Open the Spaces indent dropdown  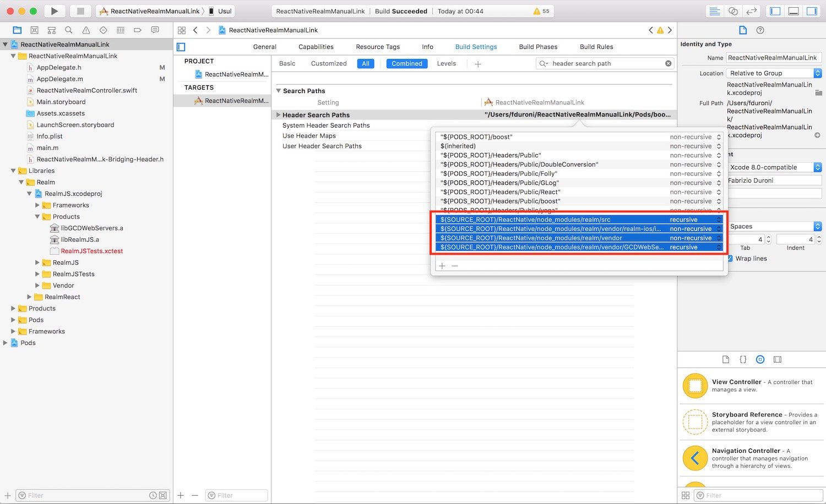point(774,226)
